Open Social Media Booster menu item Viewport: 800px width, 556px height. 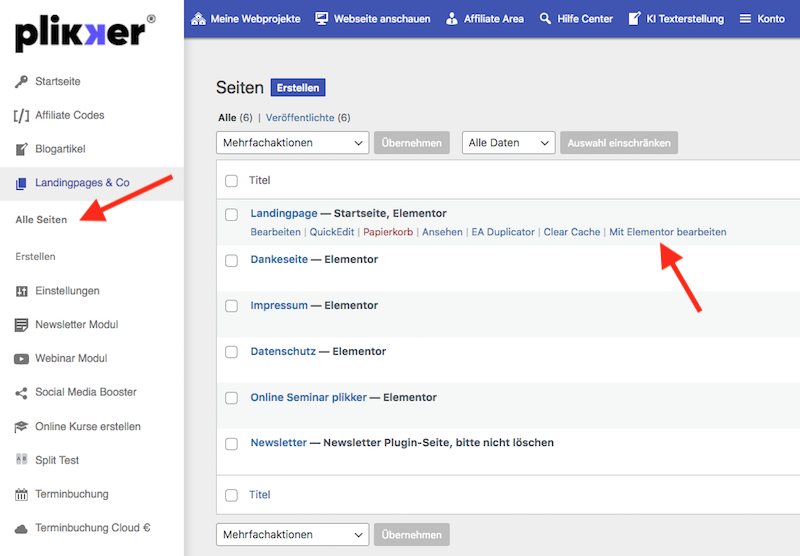(x=86, y=392)
